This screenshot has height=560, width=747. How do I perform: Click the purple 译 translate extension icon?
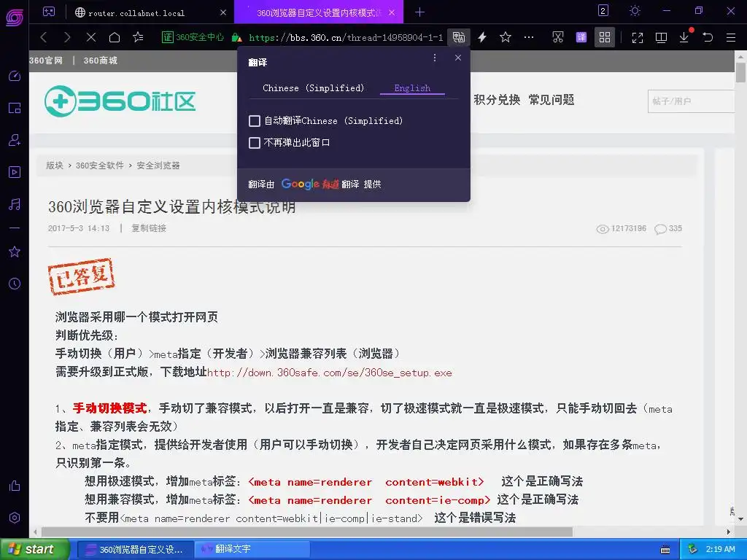click(x=581, y=37)
